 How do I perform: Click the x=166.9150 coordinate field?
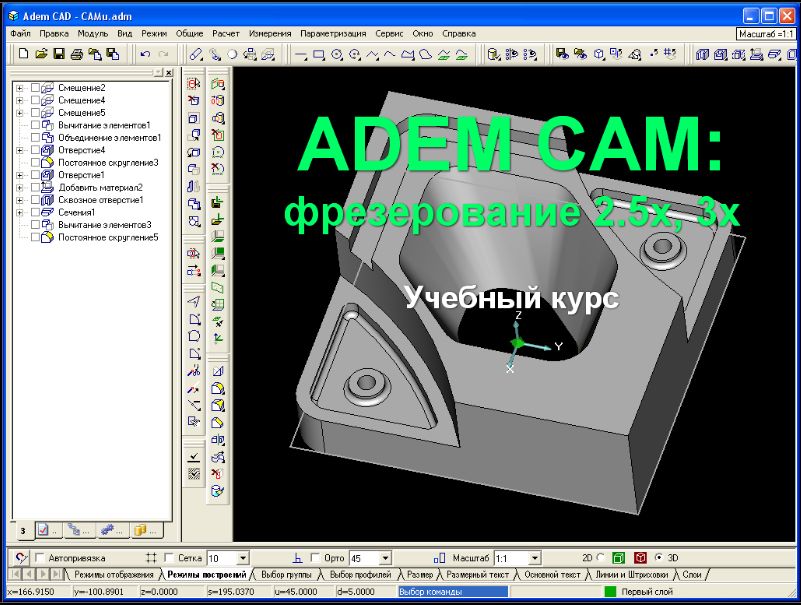(x=38, y=592)
